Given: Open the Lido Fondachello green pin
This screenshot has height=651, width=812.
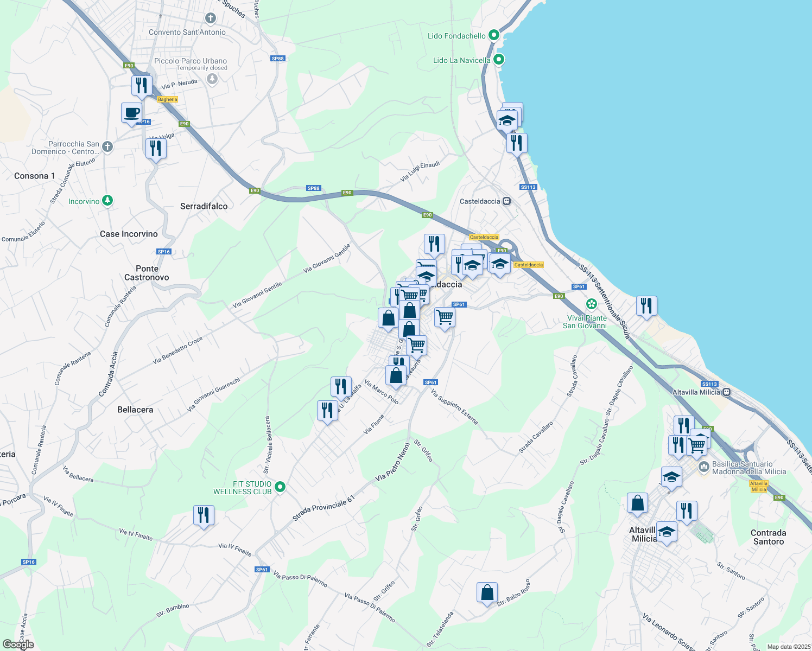Looking at the screenshot, I should [x=494, y=35].
